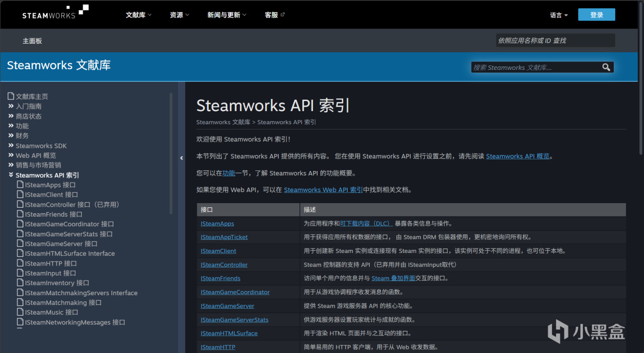The width and height of the screenshot is (644, 353).
Task: Click the page icon beside ISteamGameServerStats 接口
Action: [20, 234]
